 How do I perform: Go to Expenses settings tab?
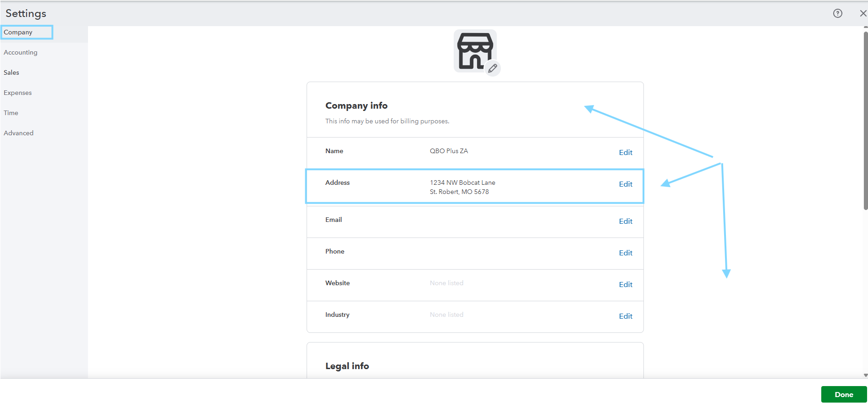[x=18, y=93]
